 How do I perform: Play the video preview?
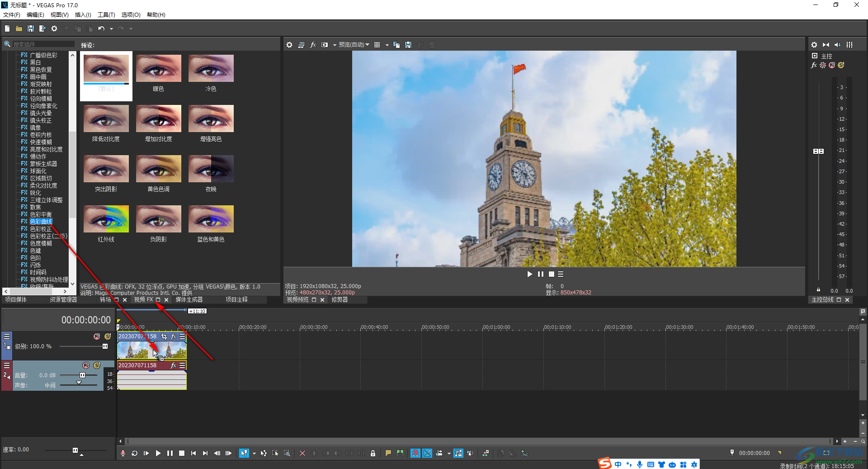(530, 274)
